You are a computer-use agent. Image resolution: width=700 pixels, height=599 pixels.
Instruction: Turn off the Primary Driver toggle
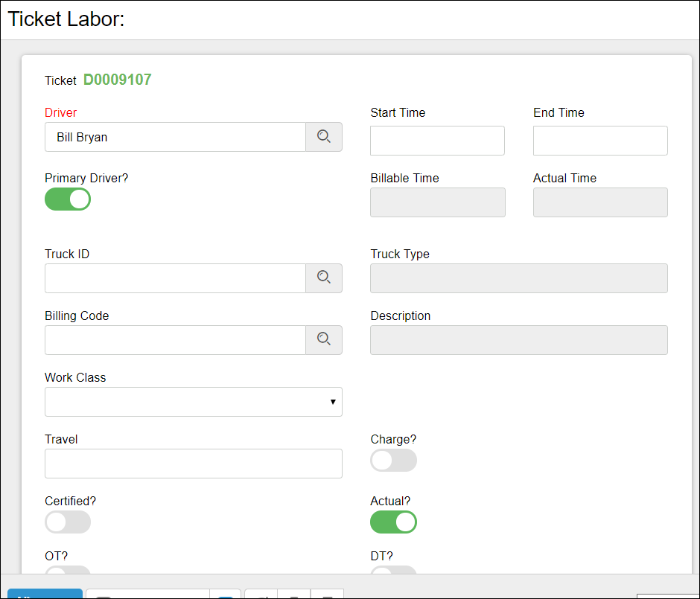68,199
